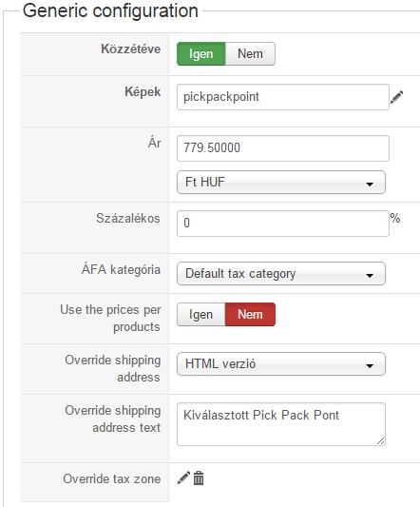This screenshot has height=507, width=420.
Task: Click the dropdown arrow of Ft HUF
Action: coord(370,185)
